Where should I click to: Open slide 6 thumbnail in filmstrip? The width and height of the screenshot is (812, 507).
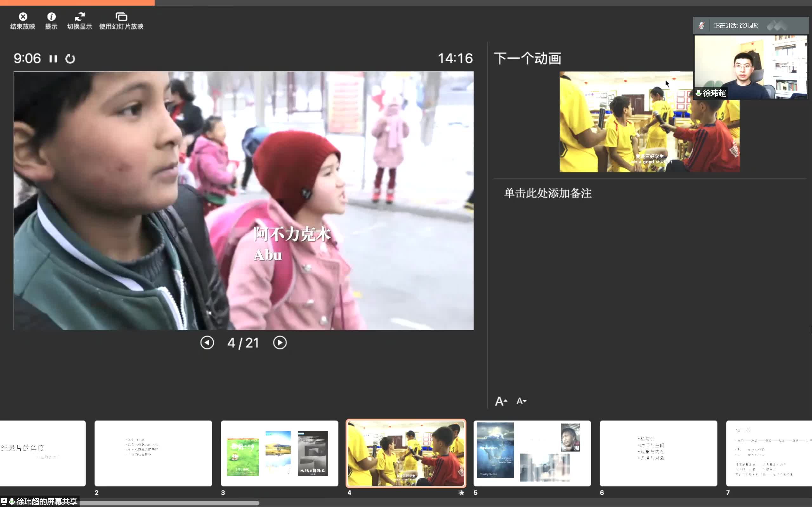click(x=658, y=453)
